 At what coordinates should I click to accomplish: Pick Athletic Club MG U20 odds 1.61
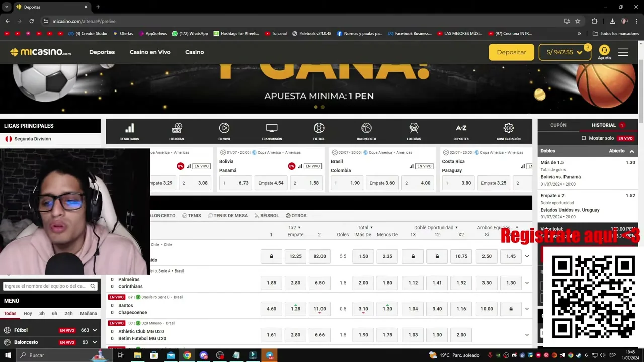tap(271, 335)
